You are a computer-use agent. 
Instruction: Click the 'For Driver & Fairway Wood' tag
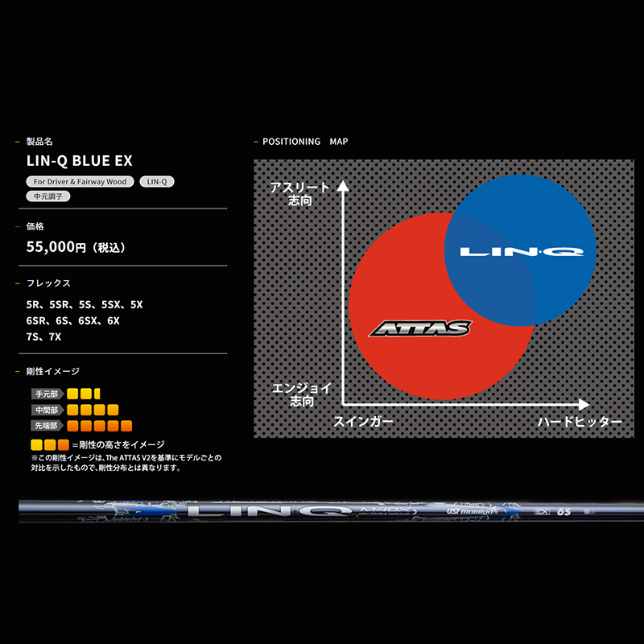80,182
